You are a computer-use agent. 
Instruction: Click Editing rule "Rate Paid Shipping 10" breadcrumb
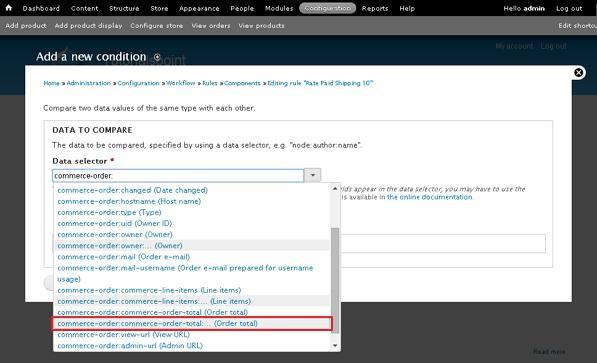point(320,83)
